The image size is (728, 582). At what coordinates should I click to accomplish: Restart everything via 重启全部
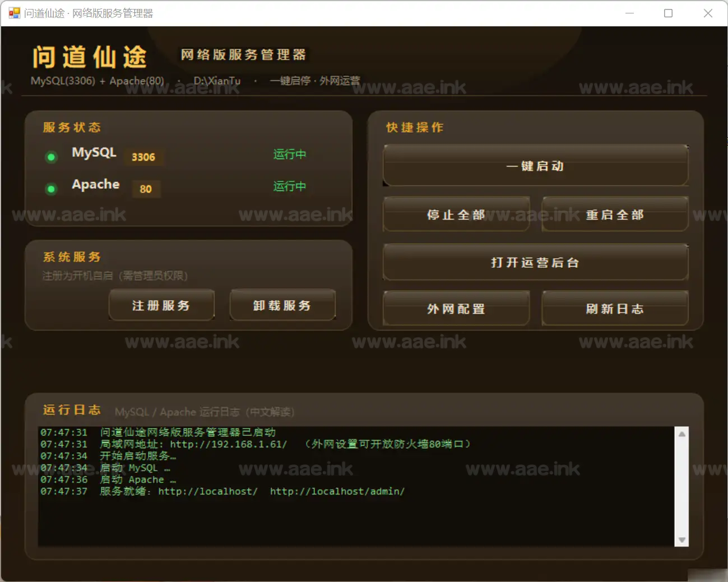coord(615,215)
